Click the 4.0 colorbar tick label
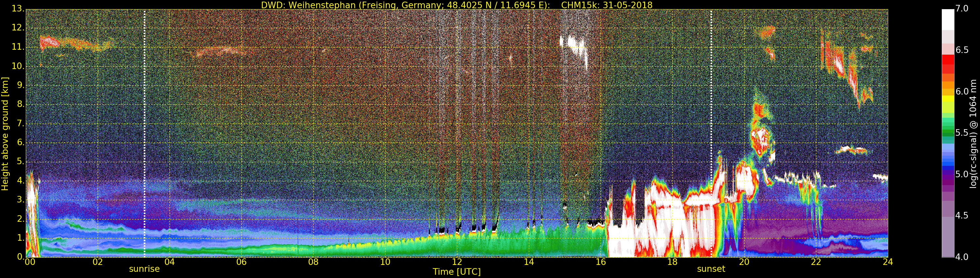The image size is (980, 278). (962, 257)
